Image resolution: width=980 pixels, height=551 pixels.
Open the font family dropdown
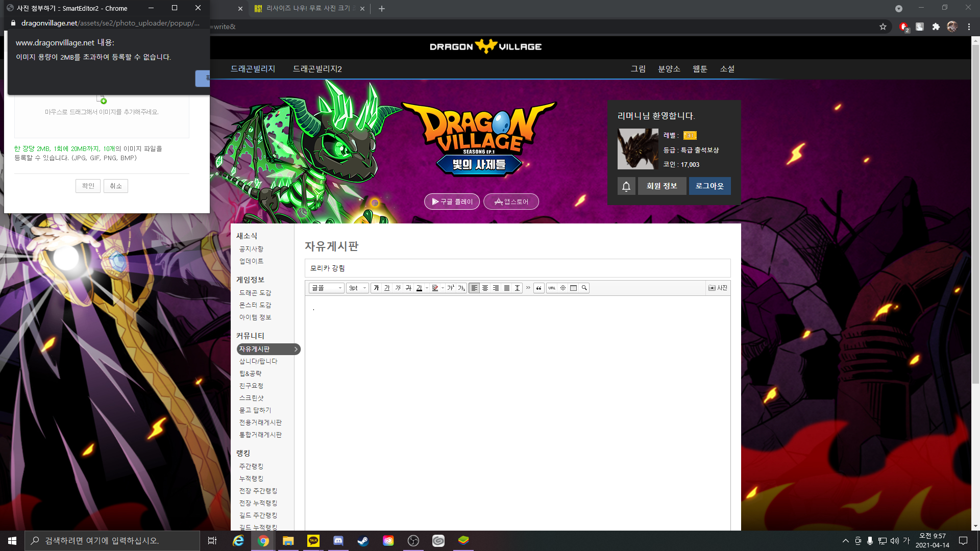click(326, 288)
